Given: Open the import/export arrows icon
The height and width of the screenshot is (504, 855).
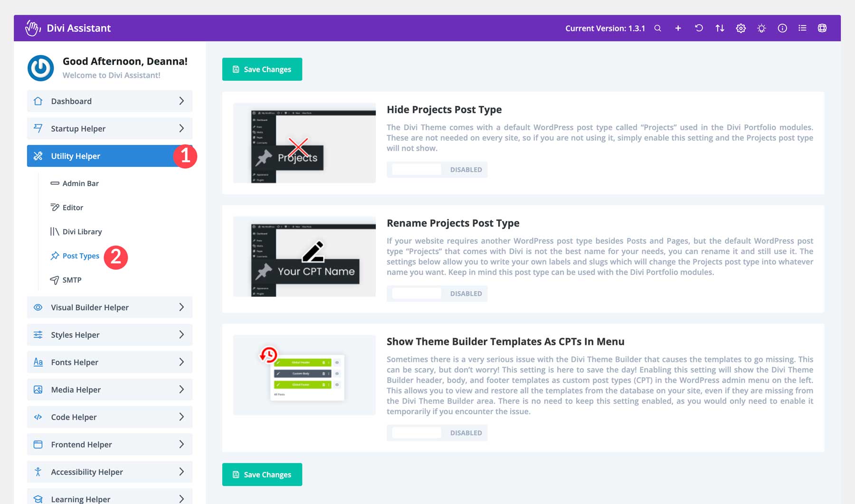Looking at the screenshot, I should coord(720,28).
